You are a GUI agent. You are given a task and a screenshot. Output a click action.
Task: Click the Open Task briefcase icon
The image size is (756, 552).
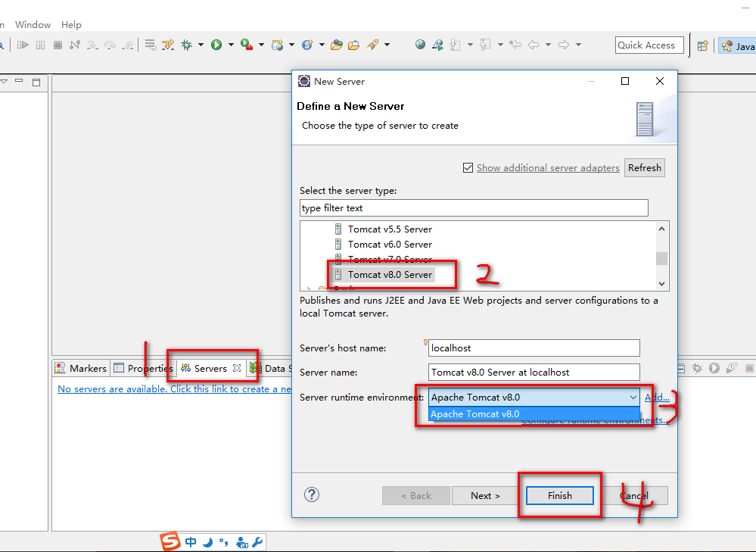(x=354, y=45)
